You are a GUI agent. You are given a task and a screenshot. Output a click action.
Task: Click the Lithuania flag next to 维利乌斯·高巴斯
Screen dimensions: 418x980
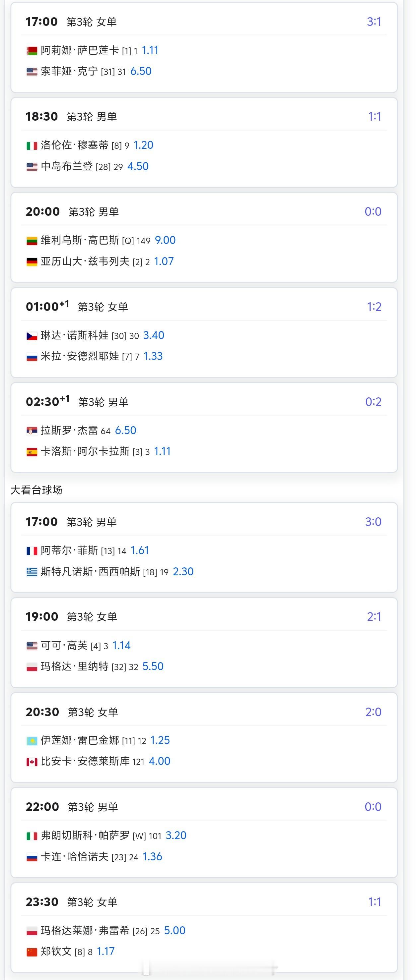[32, 241]
